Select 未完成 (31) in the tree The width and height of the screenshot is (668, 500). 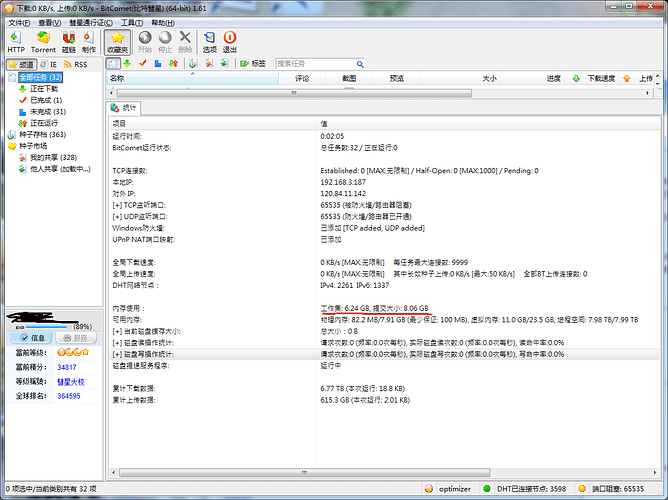coord(48,112)
